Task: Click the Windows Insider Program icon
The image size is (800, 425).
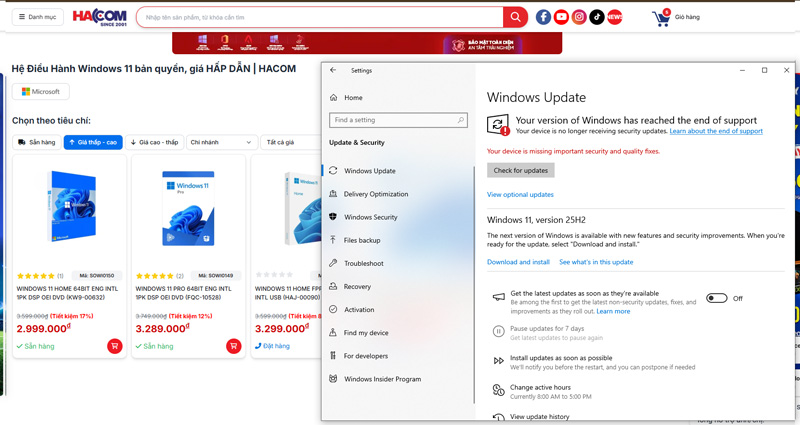Action: 333,379
